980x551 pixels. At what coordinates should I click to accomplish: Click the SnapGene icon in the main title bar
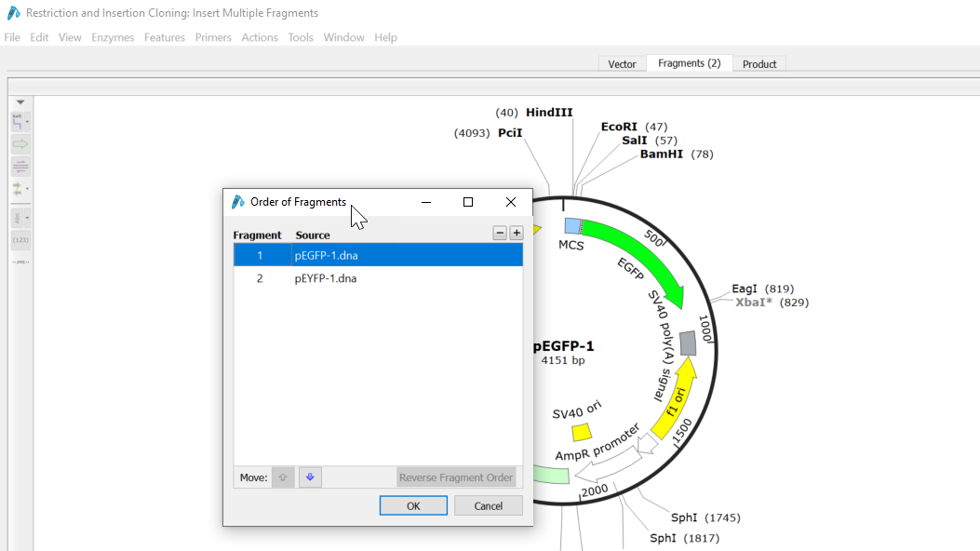tap(13, 12)
